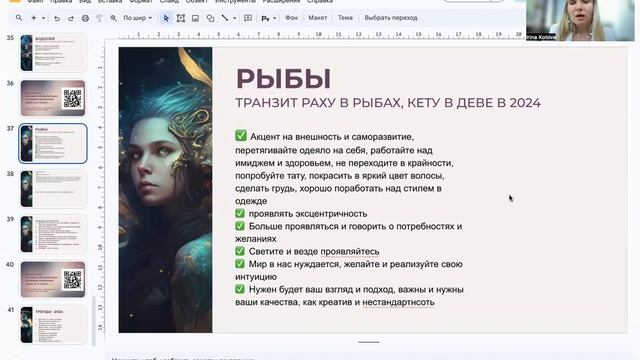Click text "Светите и везде проявляйтесь"

(x=314, y=252)
